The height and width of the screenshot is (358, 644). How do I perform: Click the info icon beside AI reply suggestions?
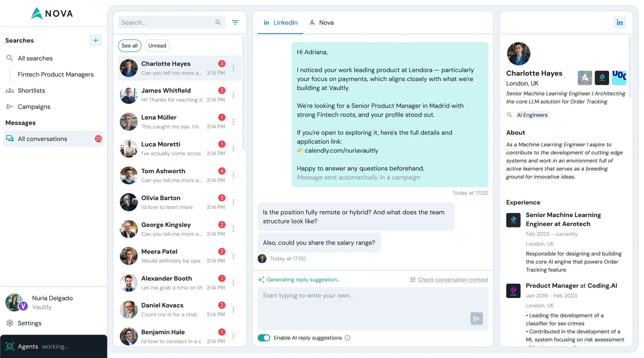pyautogui.click(x=348, y=338)
